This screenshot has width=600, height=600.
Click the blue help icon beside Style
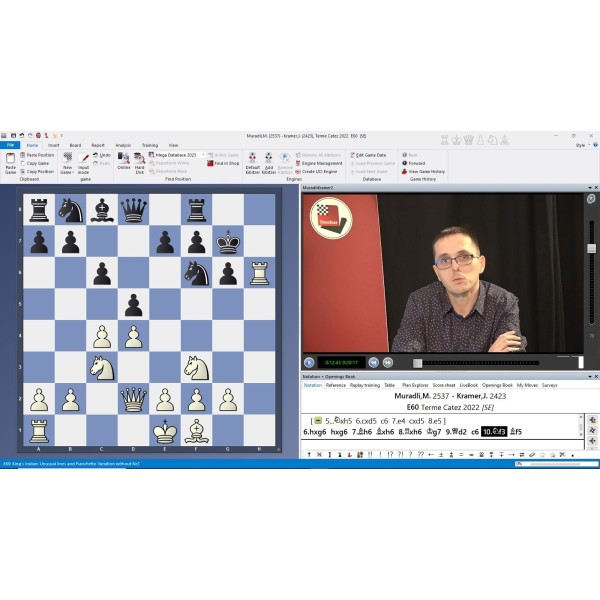tap(595, 145)
